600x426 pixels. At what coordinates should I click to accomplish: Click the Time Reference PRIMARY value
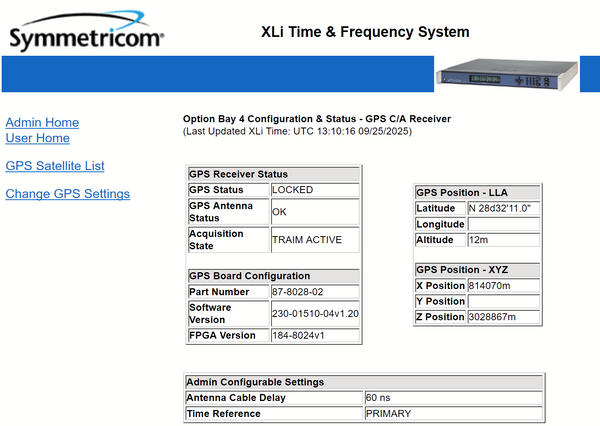pos(453,413)
